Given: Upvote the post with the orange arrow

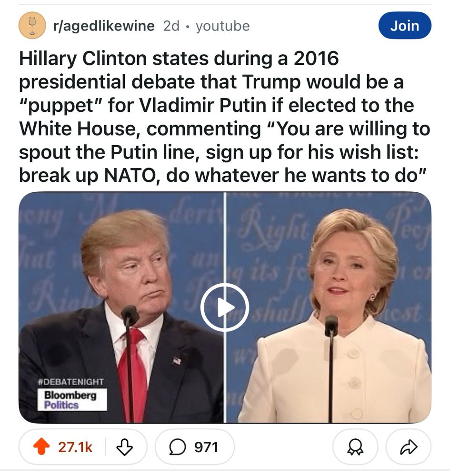Looking at the screenshot, I should 41,447.
